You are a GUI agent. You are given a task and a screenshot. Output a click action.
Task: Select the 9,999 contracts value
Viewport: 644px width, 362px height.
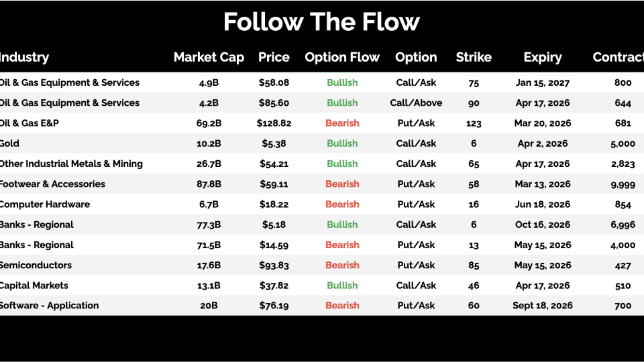tap(623, 184)
